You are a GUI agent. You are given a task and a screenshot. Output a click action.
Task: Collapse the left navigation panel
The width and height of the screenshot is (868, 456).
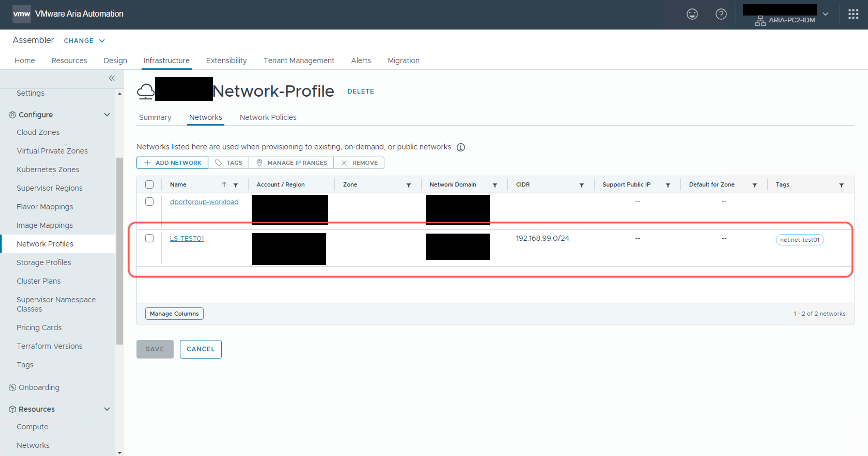pyautogui.click(x=112, y=78)
